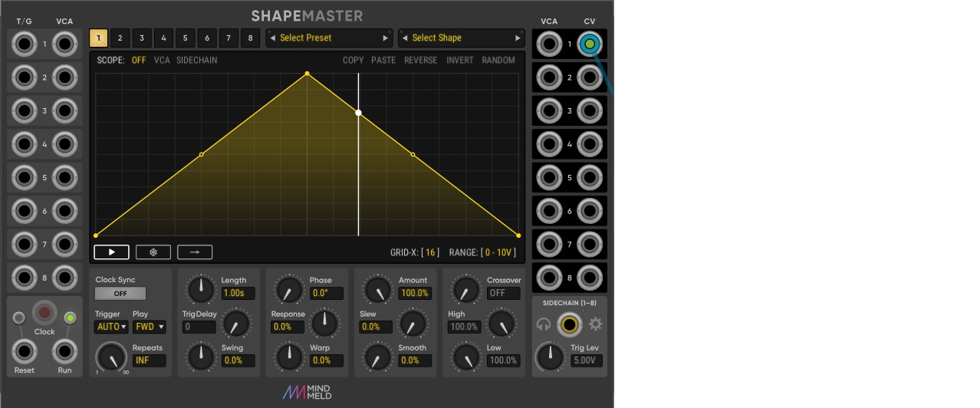
Task: Set the scope to VCA
Action: (x=162, y=60)
